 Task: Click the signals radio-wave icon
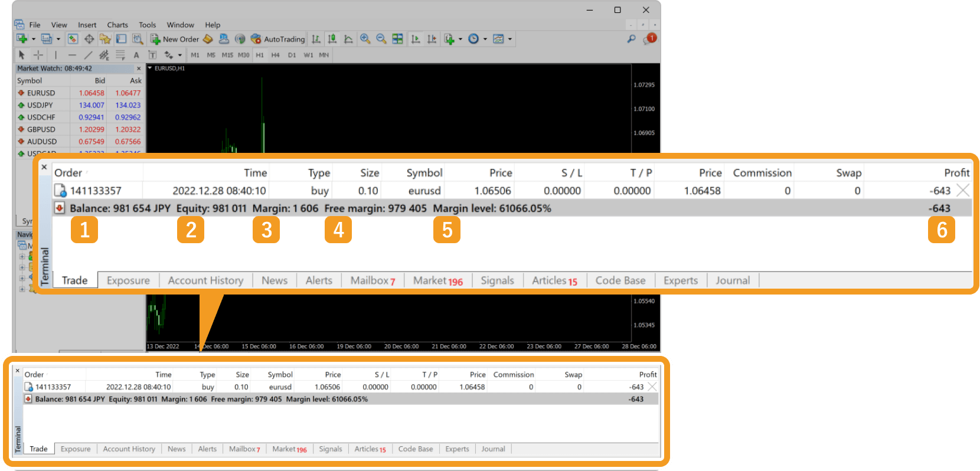coord(240,39)
